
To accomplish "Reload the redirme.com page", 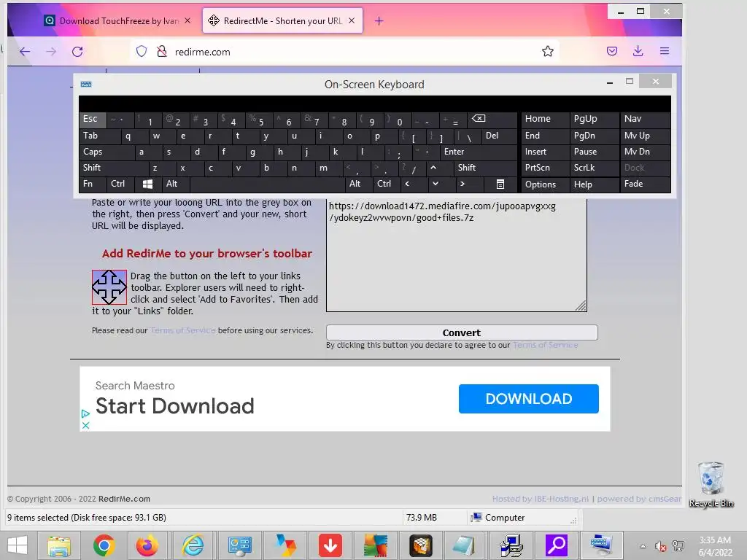I will click(x=77, y=52).
